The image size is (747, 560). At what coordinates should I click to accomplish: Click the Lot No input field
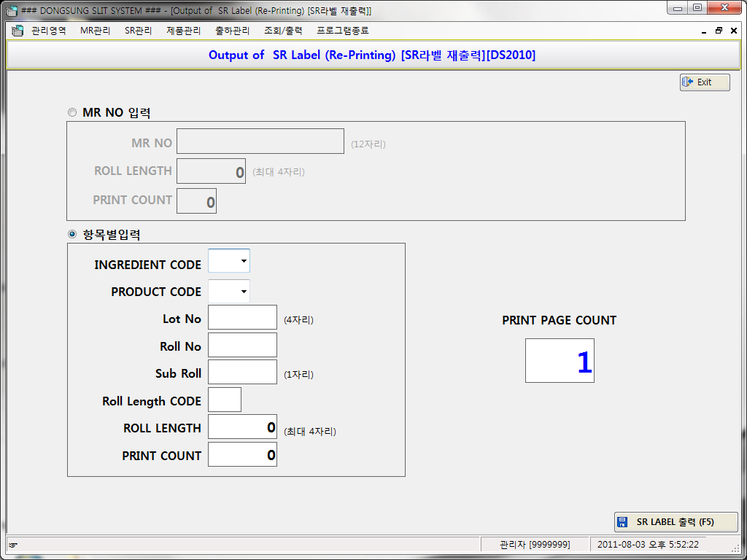pos(242,317)
